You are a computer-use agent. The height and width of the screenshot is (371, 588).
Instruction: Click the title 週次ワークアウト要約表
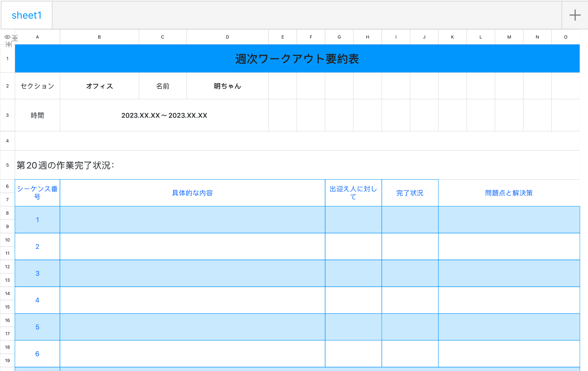[297, 58]
